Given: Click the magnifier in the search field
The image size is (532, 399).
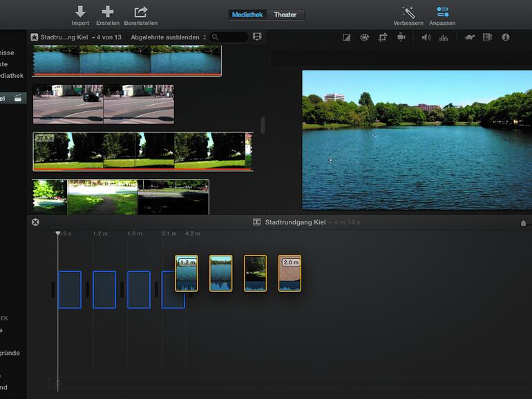Looking at the screenshot, I should pyautogui.click(x=216, y=37).
